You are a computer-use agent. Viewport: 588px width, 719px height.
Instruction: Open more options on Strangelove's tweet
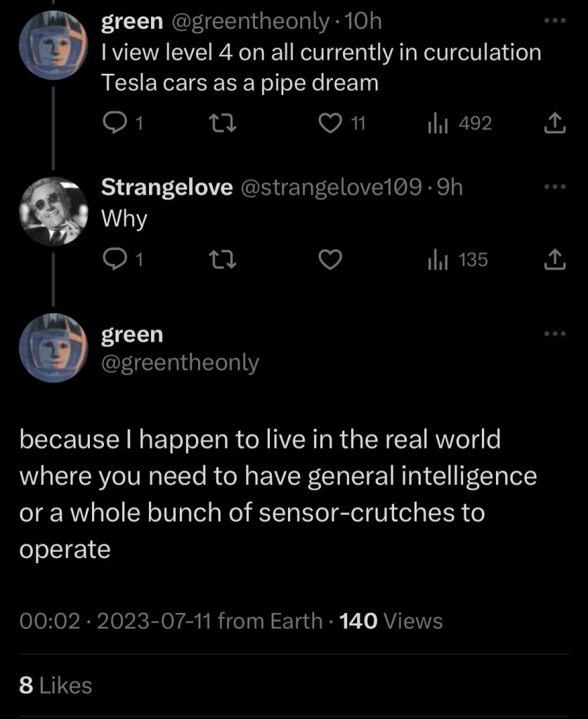pyautogui.click(x=555, y=186)
